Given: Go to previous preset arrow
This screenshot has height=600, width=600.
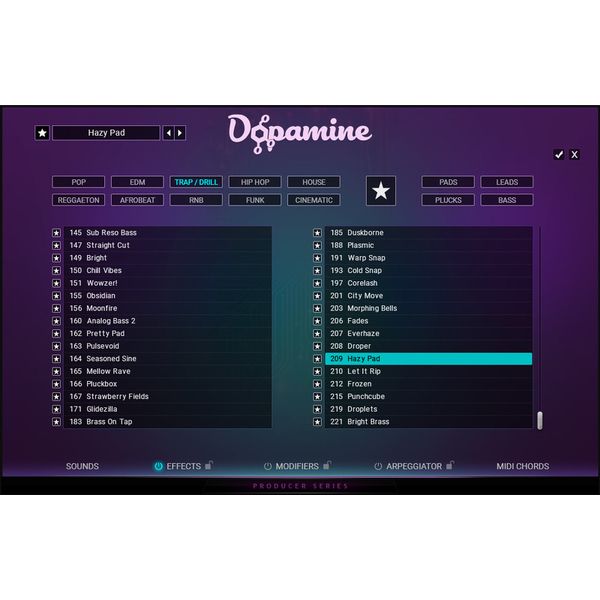Looking at the screenshot, I should 169,133.
